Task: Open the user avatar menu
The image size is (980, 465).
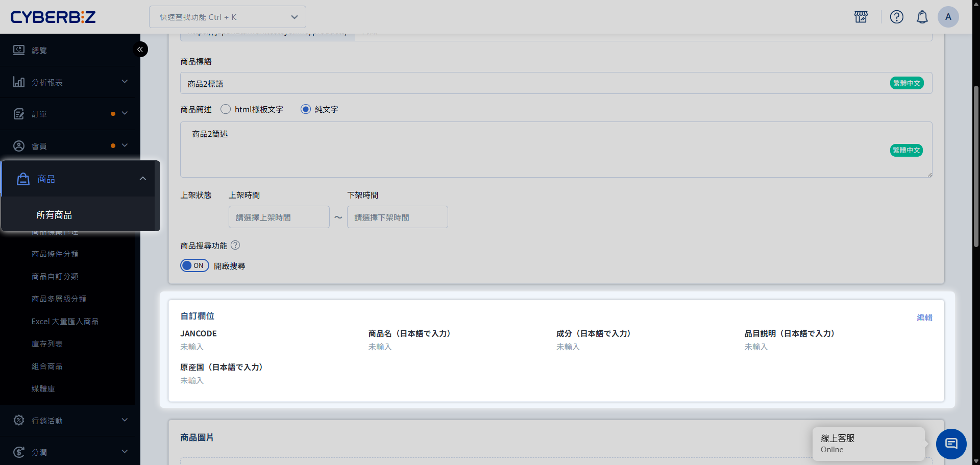Action: click(x=948, y=17)
